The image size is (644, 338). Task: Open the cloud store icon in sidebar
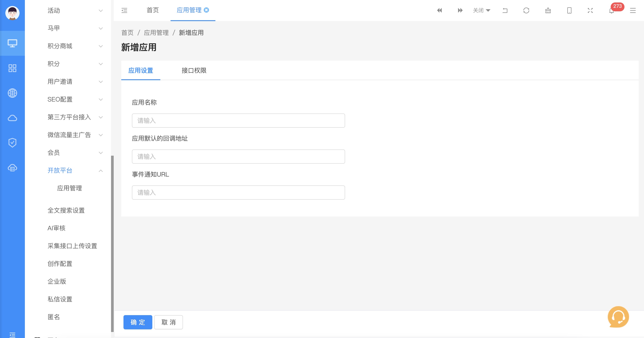click(12, 168)
